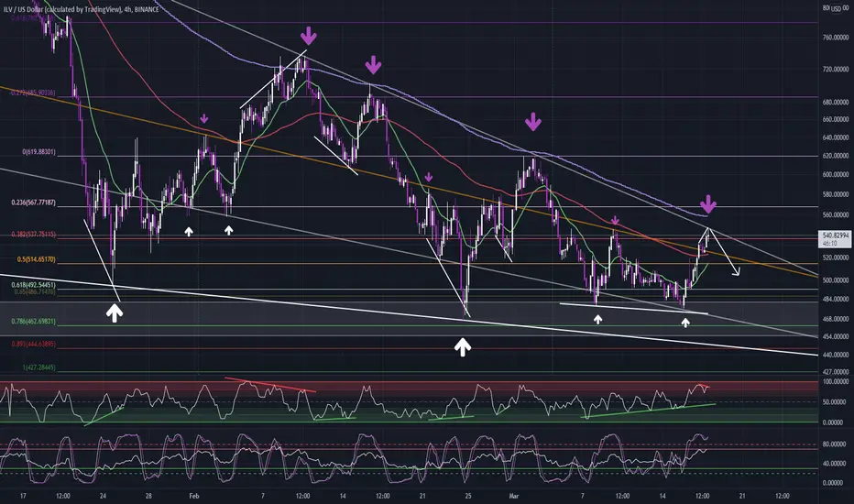Click 600.00000 on the price axis

click(x=836, y=175)
